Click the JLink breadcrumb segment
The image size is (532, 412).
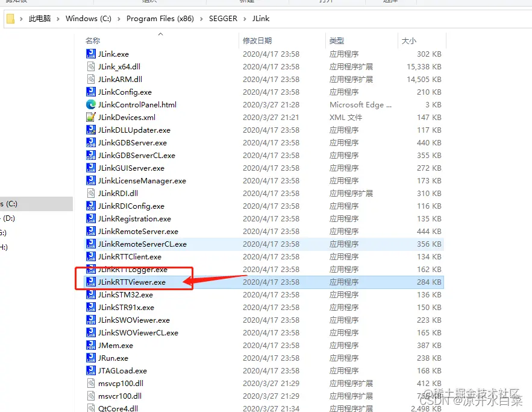(x=260, y=18)
